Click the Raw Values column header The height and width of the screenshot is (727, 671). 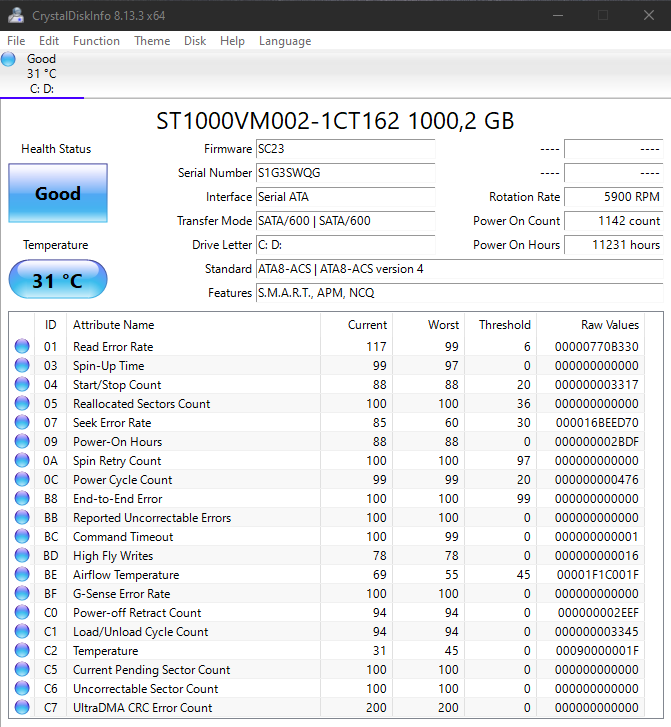tap(591, 325)
